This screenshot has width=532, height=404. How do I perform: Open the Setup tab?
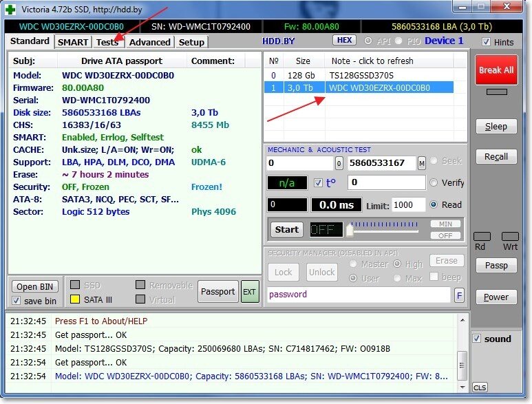coord(192,43)
